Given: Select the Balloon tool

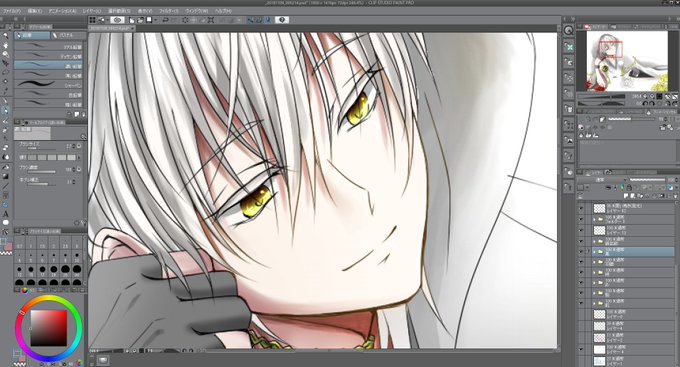Looking at the screenshot, I should click(x=6, y=223).
